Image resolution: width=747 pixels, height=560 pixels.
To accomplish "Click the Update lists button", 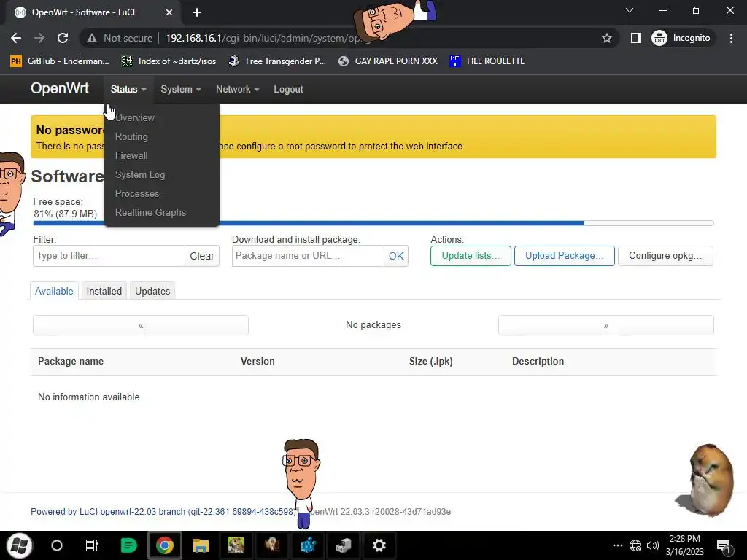I will point(471,256).
